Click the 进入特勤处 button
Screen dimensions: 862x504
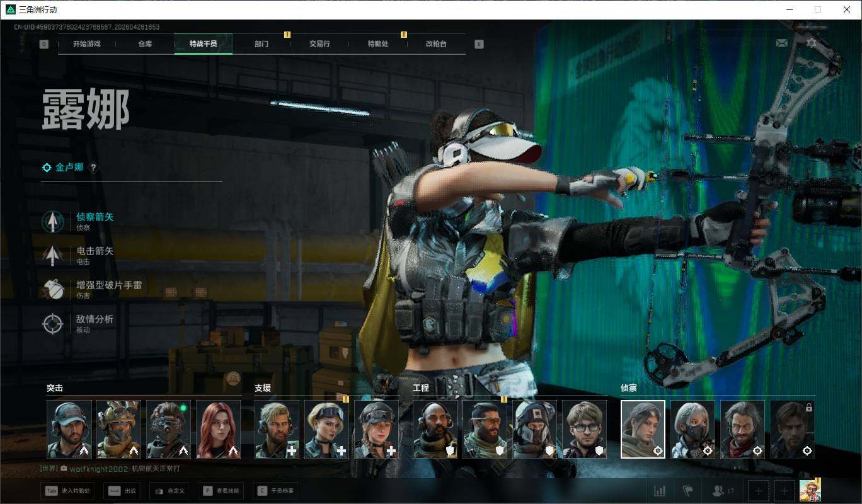point(67,491)
